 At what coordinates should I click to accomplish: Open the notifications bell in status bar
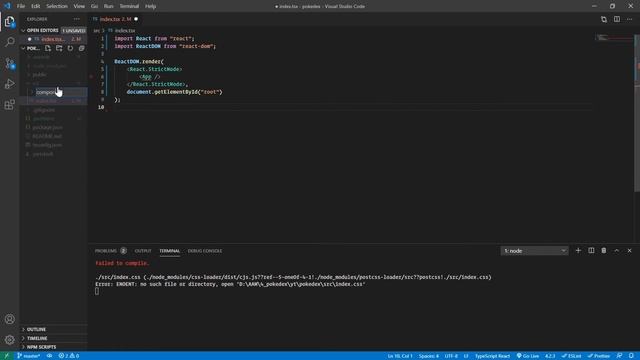(631, 356)
